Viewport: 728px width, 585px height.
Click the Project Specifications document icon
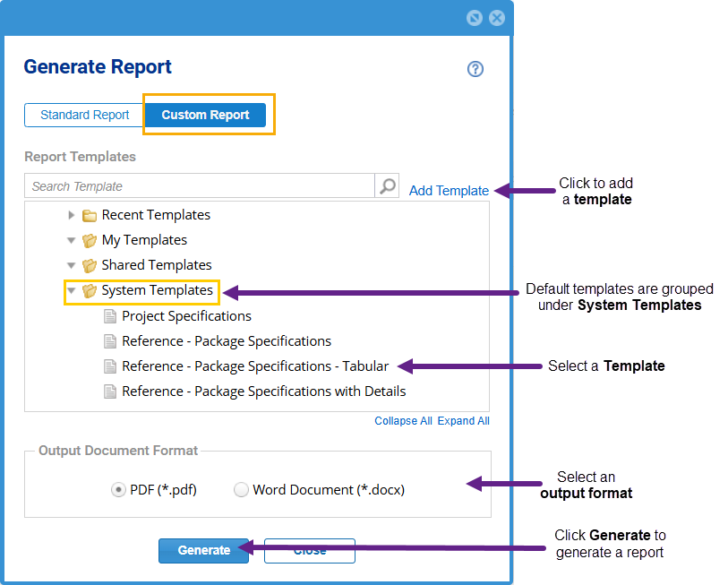pyautogui.click(x=110, y=316)
